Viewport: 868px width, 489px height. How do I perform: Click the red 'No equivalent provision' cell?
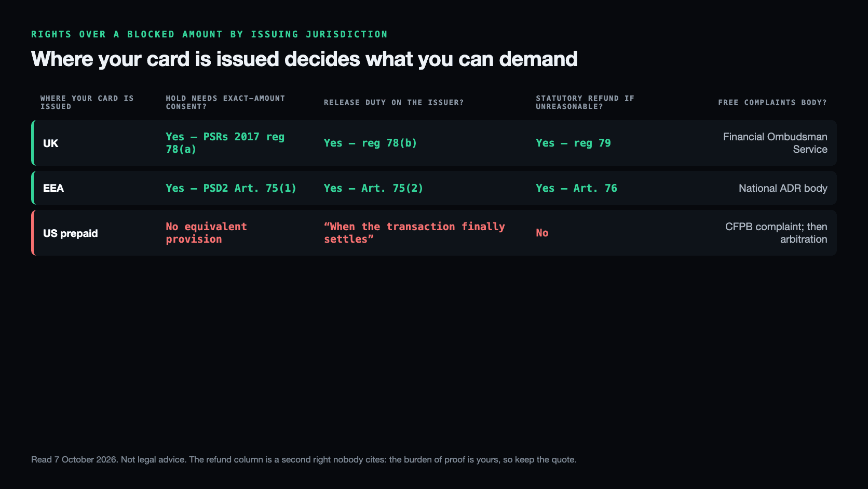coord(207,233)
